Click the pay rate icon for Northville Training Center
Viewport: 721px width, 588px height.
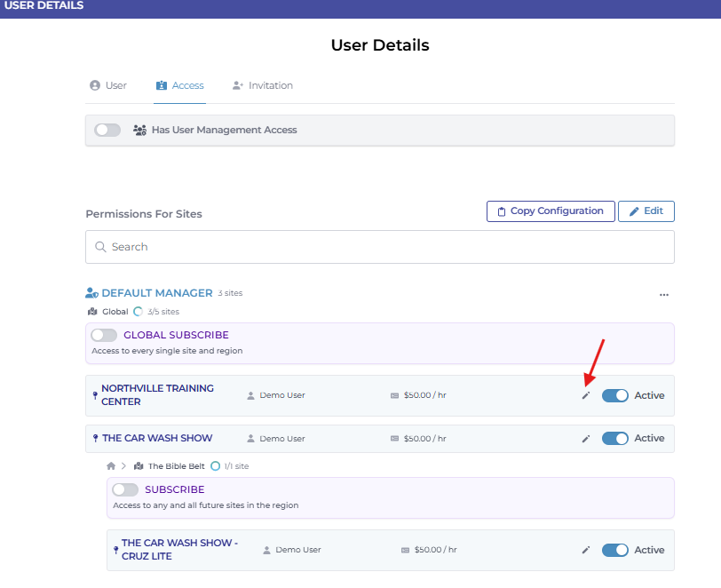click(394, 396)
